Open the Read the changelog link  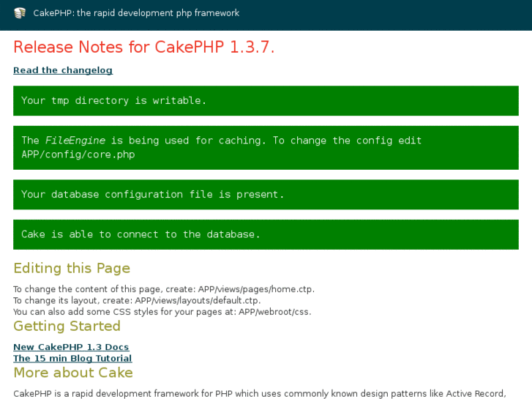click(63, 70)
